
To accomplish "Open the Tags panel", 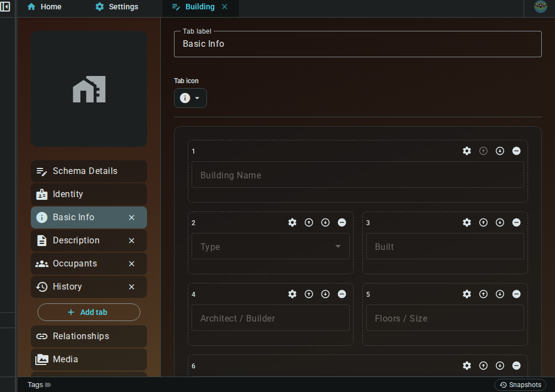I will [39, 385].
